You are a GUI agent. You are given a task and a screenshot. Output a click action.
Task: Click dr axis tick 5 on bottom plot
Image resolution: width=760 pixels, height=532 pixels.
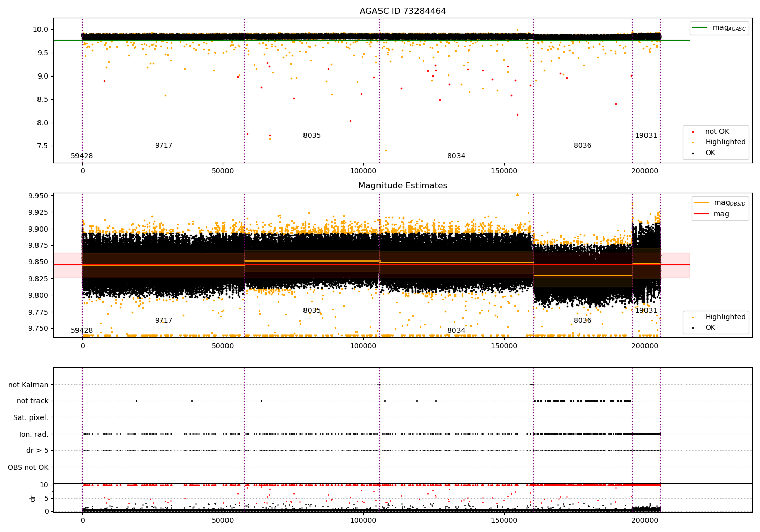coord(47,499)
